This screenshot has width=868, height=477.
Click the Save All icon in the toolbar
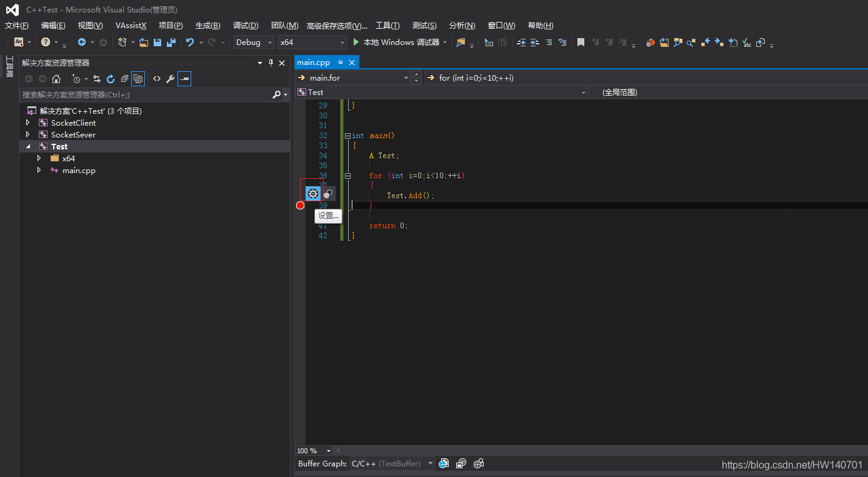tap(171, 43)
